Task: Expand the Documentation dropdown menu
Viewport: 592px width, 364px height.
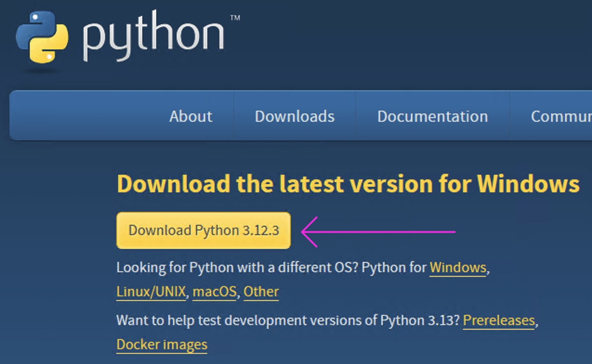Action: [x=432, y=116]
